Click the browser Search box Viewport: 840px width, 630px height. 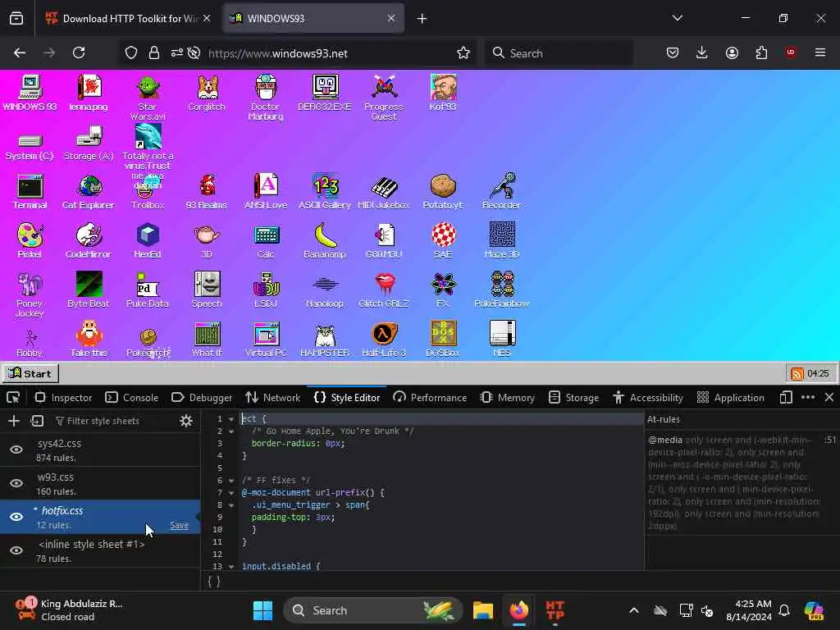[559, 53]
